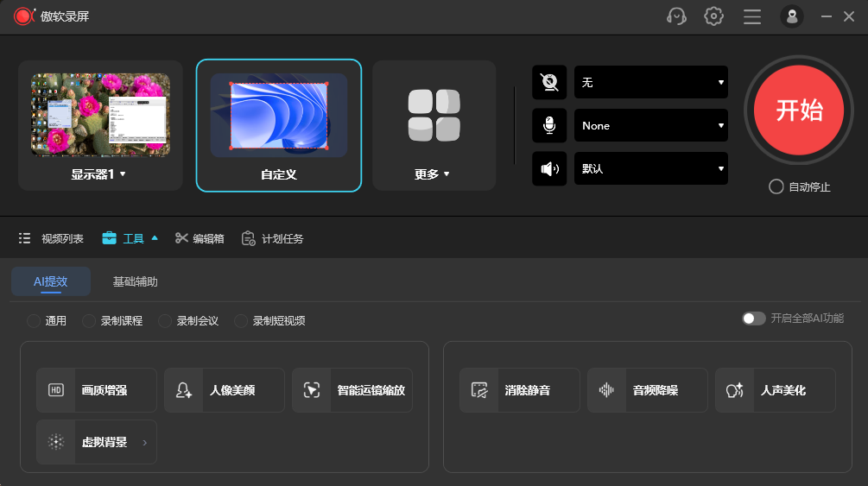The height and width of the screenshot is (486, 868).
Task: Select the 录制会议 radio option
Action: (x=165, y=321)
